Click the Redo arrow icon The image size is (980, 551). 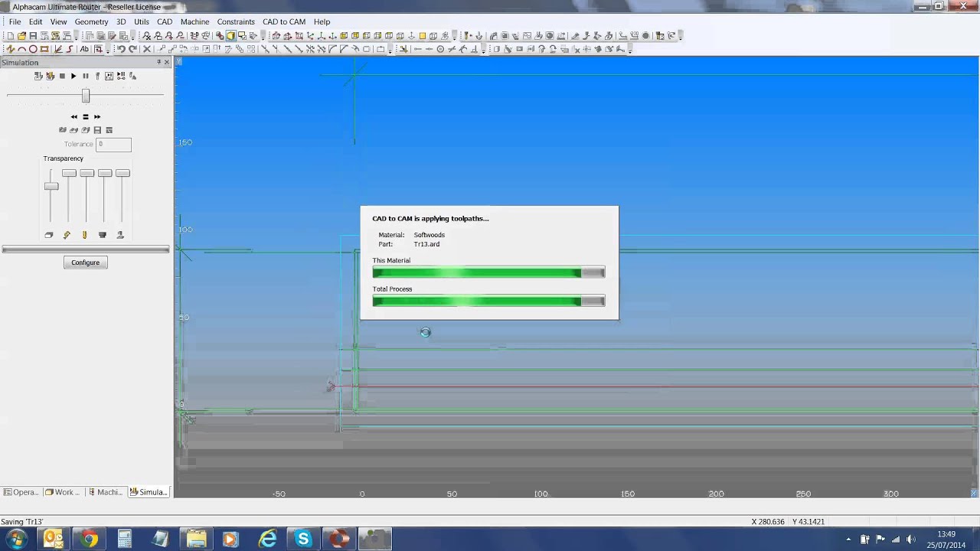tap(132, 49)
